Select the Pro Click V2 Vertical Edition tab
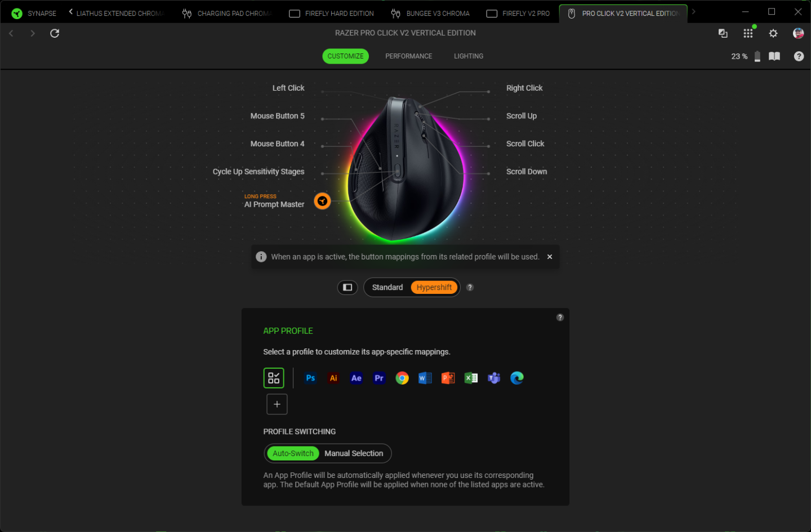 click(x=623, y=13)
